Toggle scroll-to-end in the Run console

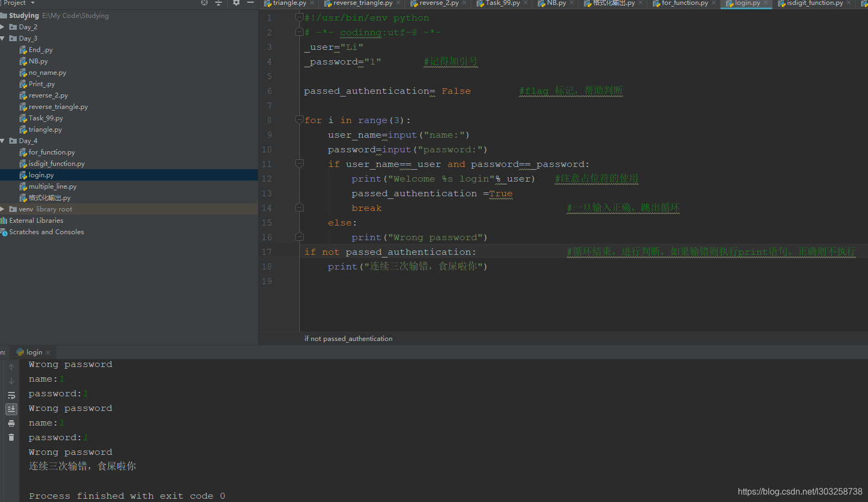click(11, 409)
